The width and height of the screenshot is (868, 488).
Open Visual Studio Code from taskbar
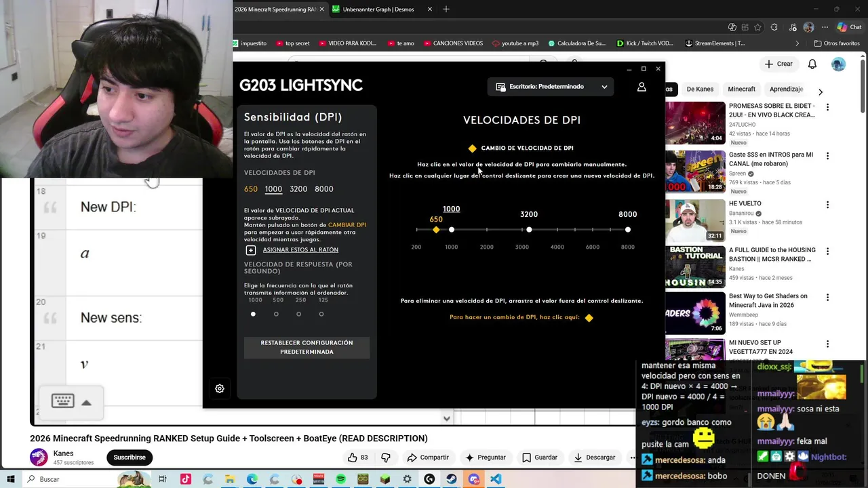pyautogui.click(x=496, y=479)
